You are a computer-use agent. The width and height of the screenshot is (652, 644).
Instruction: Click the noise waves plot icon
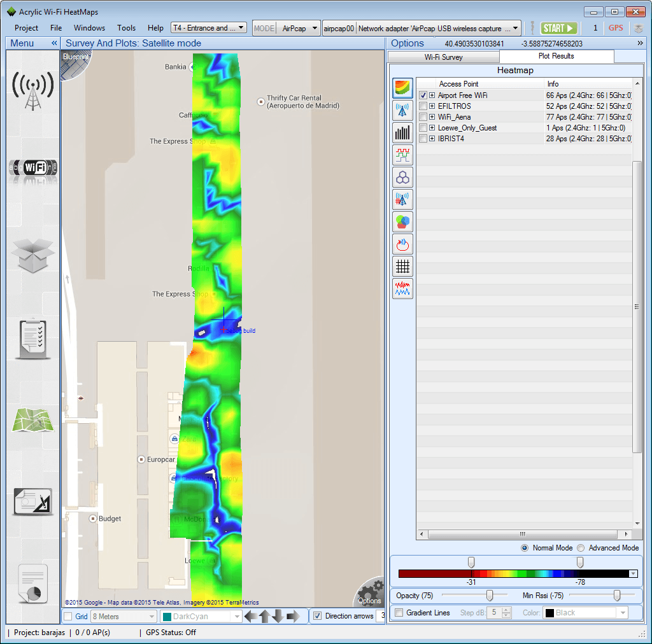tap(402, 288)
